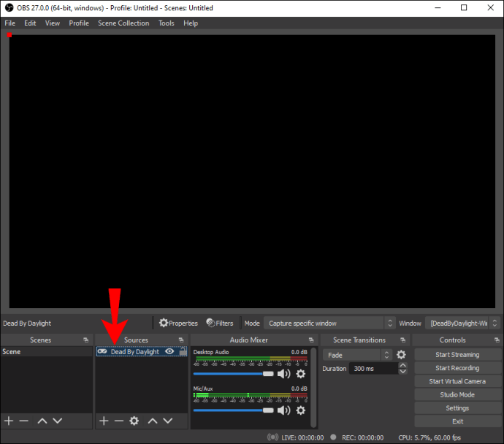Viewport: 504px width, 444px height.
Task: Select Dead By Daylight source row
Action: [142, 351]
